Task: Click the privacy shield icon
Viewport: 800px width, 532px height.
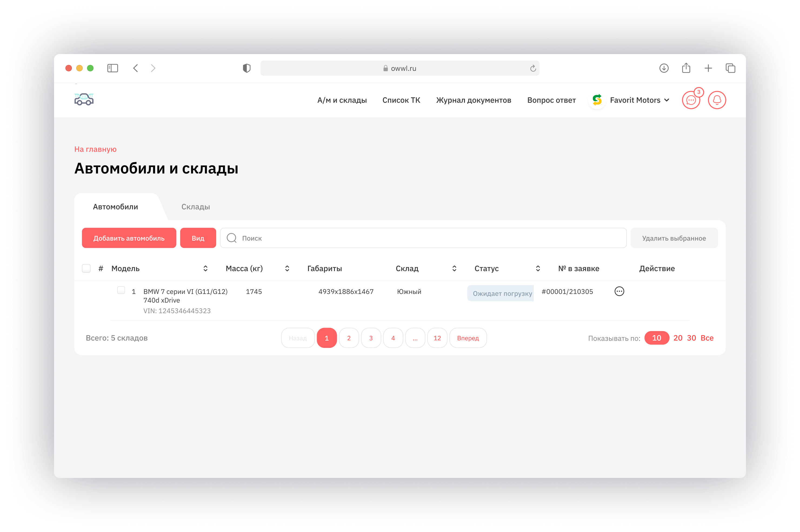Action: click(246, 68)
